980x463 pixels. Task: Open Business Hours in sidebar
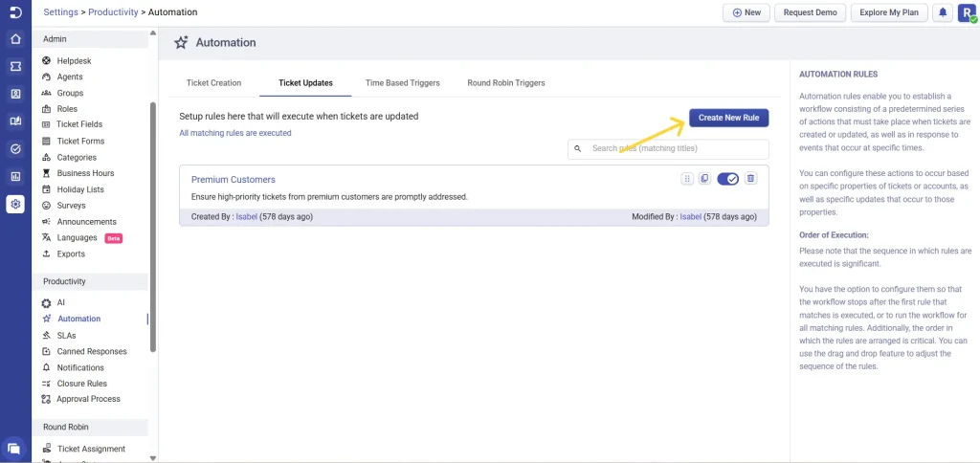click(85, 173)
